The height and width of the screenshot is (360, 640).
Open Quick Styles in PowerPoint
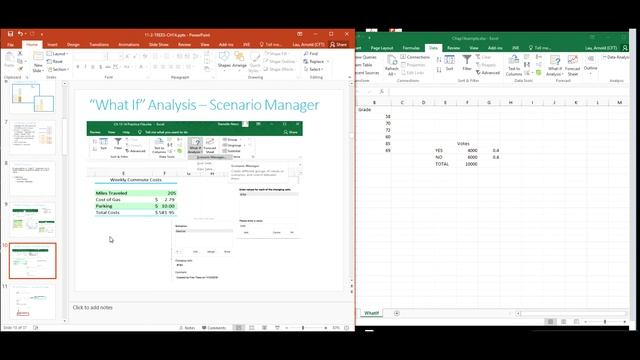point(255,62)
